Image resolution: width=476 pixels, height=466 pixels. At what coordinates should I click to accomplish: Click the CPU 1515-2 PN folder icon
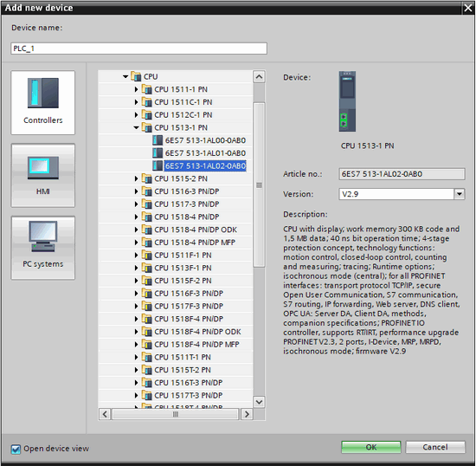147,178
